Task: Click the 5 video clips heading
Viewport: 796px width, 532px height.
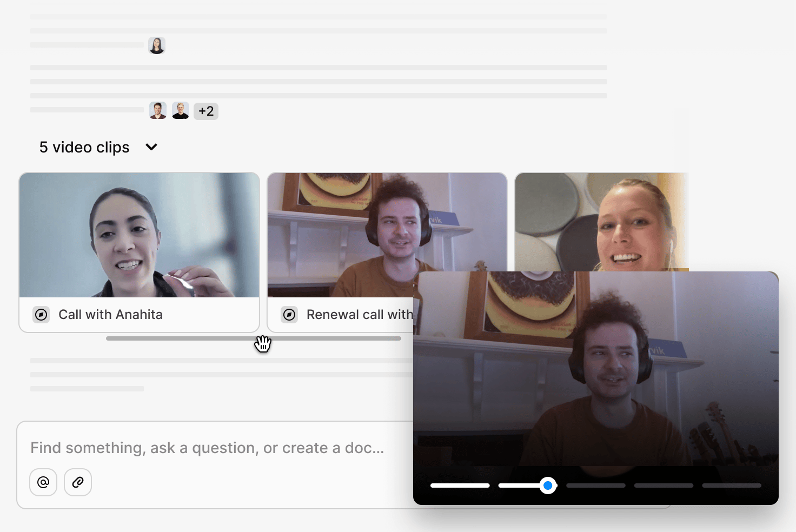Action: point(84,147)
